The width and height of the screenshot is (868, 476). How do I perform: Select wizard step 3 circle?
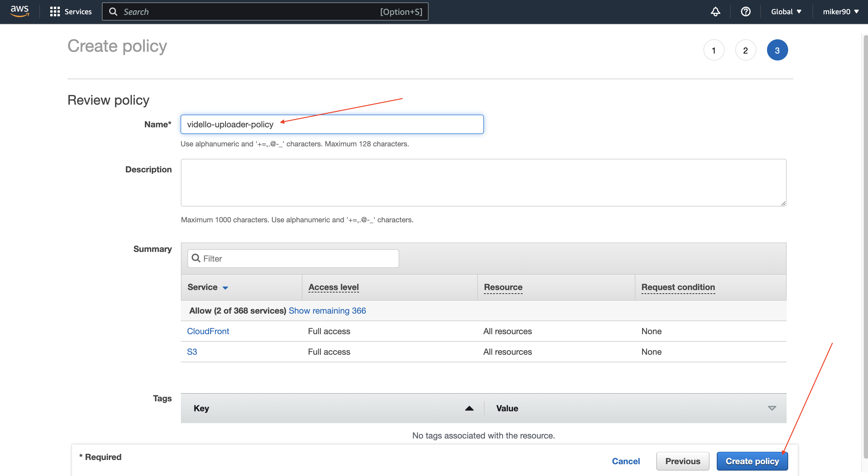tap(777, 50)
